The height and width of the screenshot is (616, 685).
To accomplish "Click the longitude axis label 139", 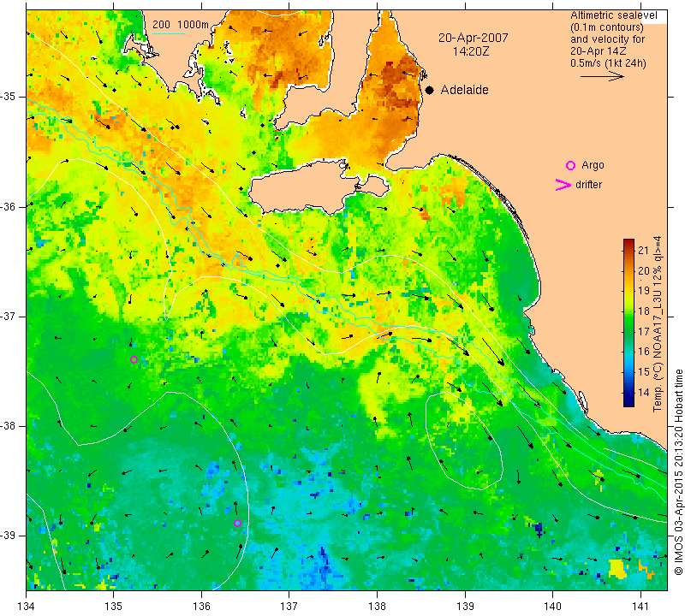I will click(465, 607).
